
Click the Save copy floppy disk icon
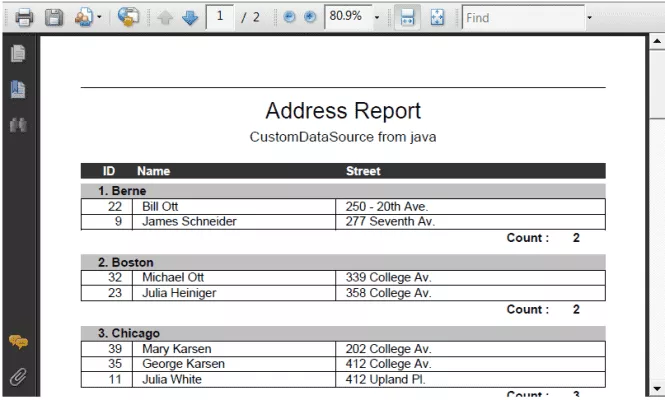point(54,17)
